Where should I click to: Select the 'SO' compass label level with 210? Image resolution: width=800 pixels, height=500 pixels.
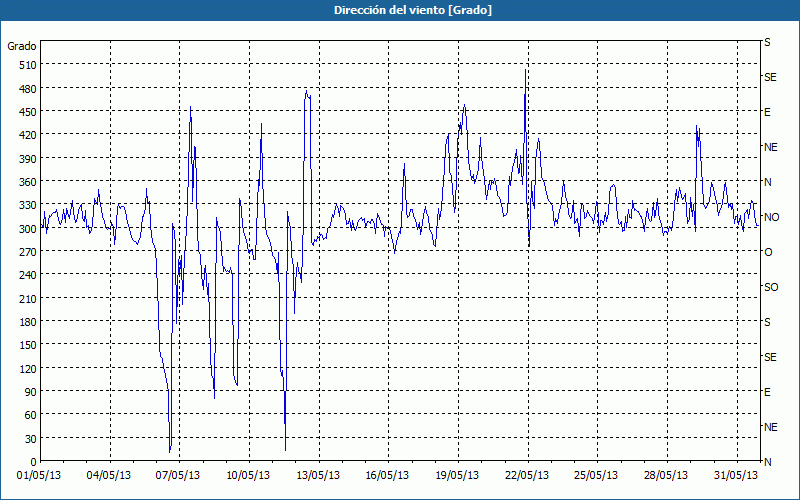[x=771, y=287]
